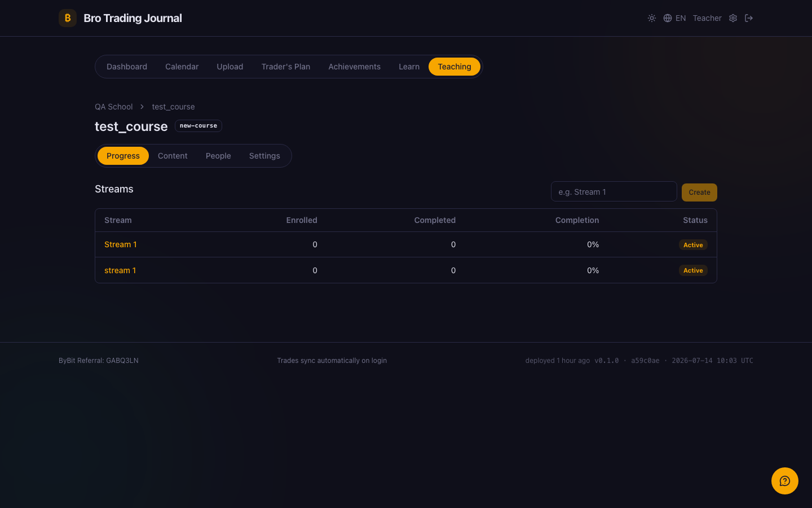812x508 pixels.
Task: Open the course People tab
Action: click(218, 156)
